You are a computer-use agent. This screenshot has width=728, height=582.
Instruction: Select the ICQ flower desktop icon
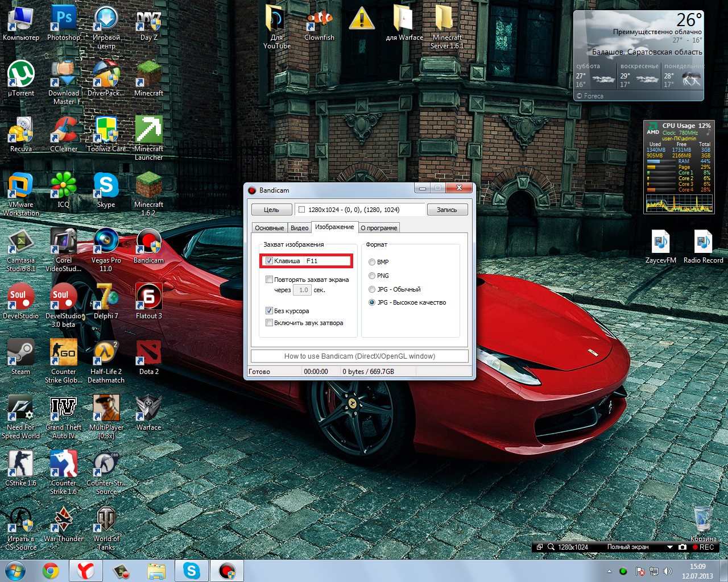pyautogui.click(x=64, y=191)
